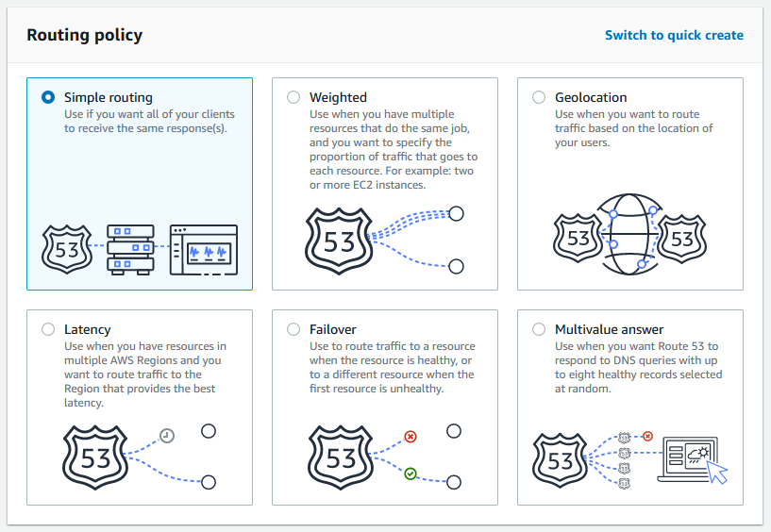Click Switch to quick create link

674,36
